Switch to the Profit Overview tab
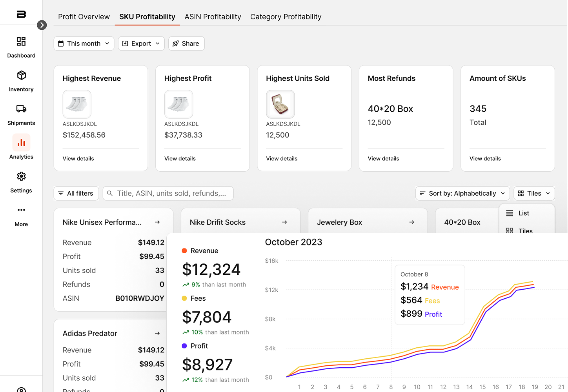 (84, 17)
